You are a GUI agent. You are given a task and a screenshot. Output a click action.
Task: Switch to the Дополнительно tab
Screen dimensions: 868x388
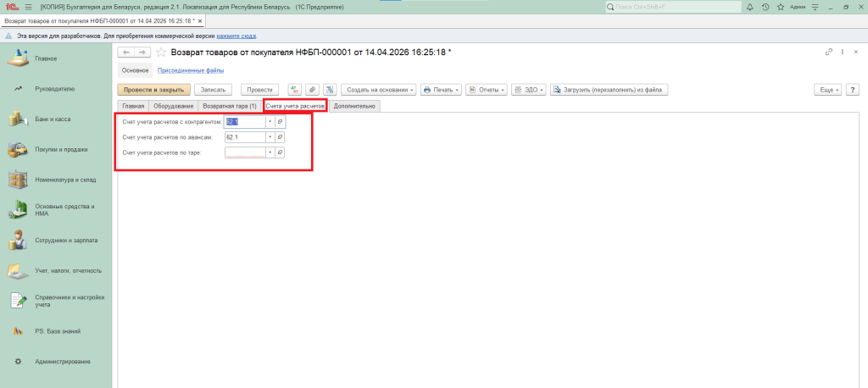click(354, 106)
